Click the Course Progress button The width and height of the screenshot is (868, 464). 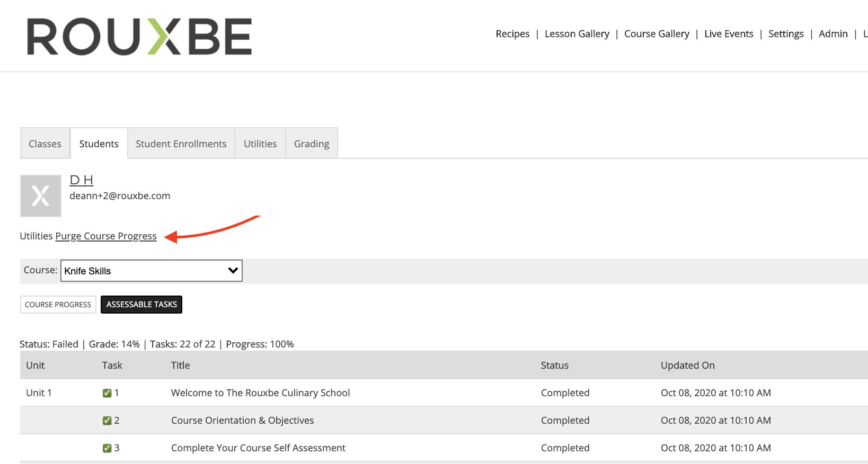pos(58,305)
